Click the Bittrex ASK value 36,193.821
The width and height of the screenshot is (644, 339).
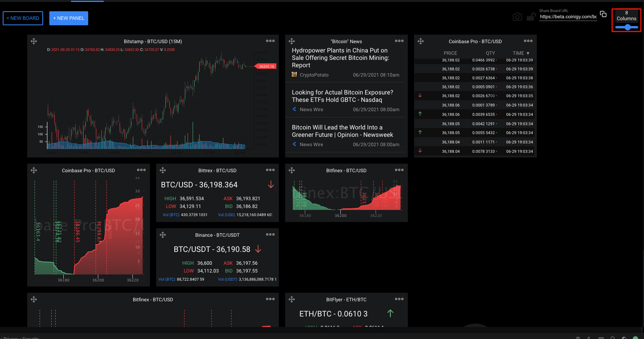tap(248, 199)
